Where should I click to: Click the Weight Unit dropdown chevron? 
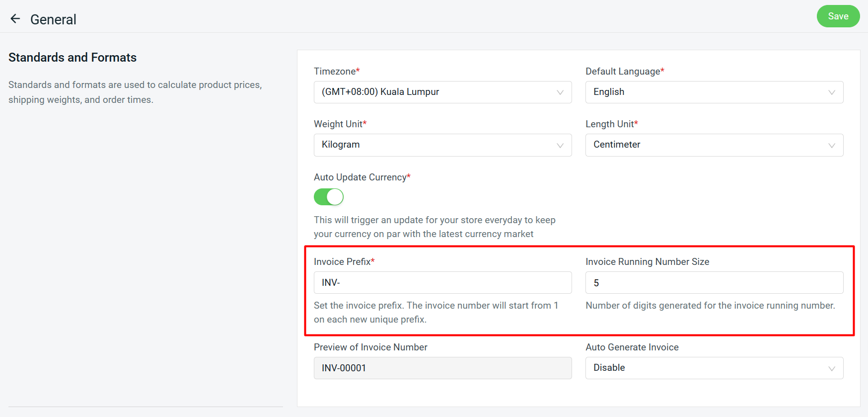point(560,145)
